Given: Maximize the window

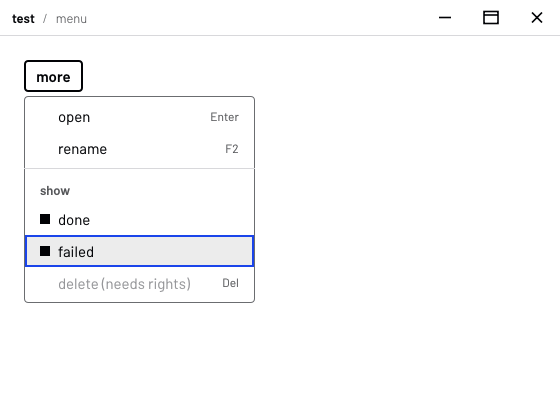Looking at the screenshot, I should tap(491, 18).
